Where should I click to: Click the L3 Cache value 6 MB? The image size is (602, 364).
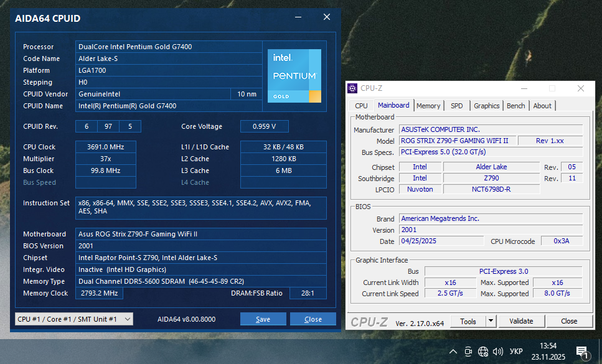[283, 170]
